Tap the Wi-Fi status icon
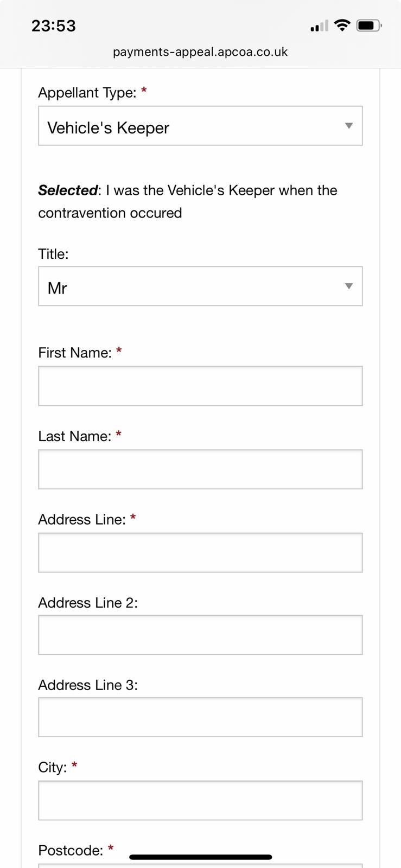 (342, 25)
